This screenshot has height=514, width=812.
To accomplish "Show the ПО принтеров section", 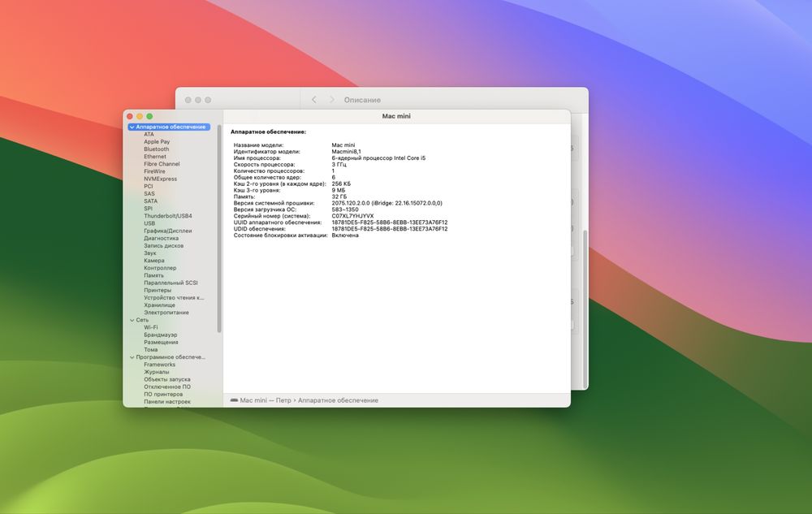I will (163, 395).
